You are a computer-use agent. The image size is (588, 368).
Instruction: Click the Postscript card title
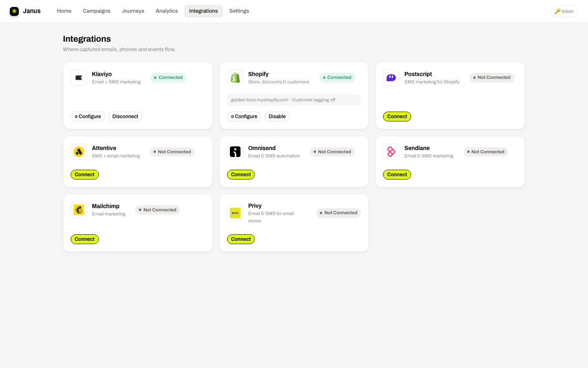(418, 74)
